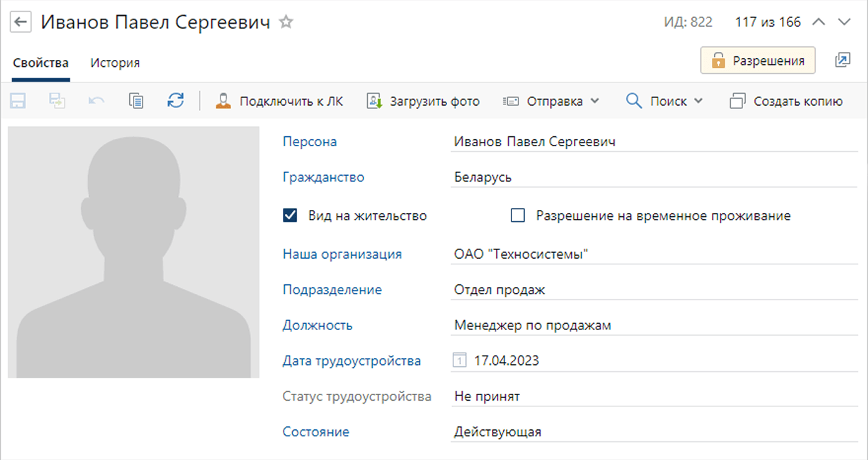Click Создать копию button
Image resolution: width=868 pixels, height=460 pixels.
coord(786,101)
